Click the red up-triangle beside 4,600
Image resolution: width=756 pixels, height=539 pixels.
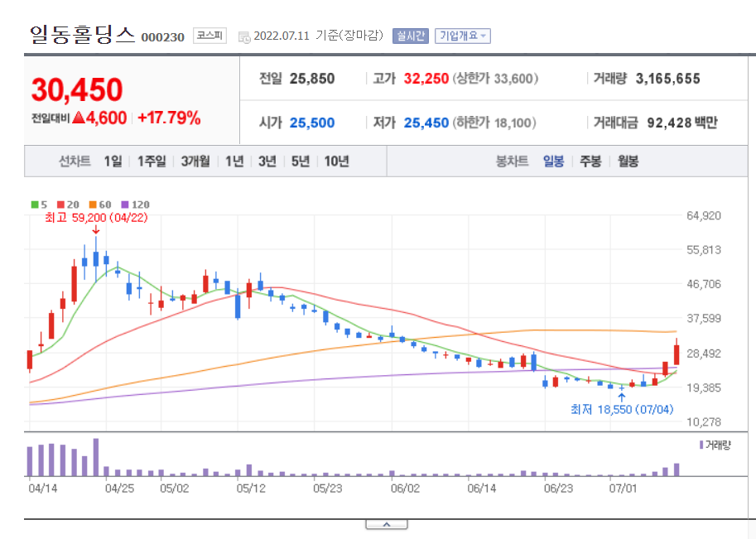(79, 118)
